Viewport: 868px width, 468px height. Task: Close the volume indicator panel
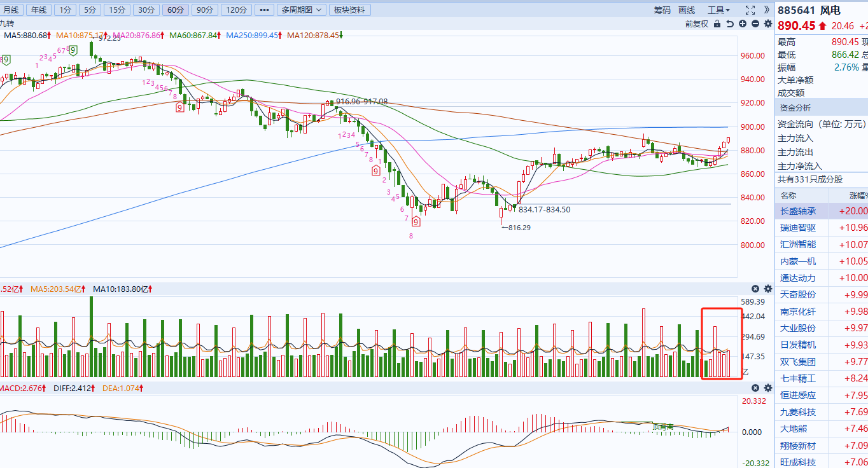click(x=755, y=289)
